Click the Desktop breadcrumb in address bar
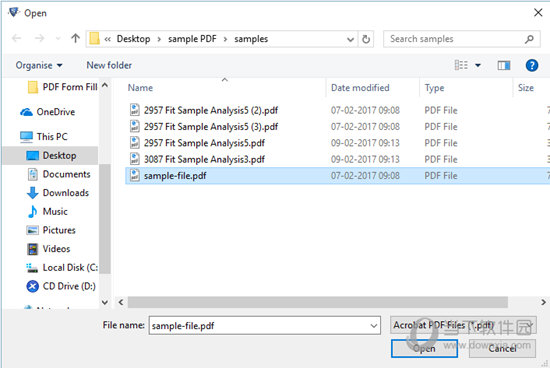Screen dimensions: 550x368 [133, 39]
